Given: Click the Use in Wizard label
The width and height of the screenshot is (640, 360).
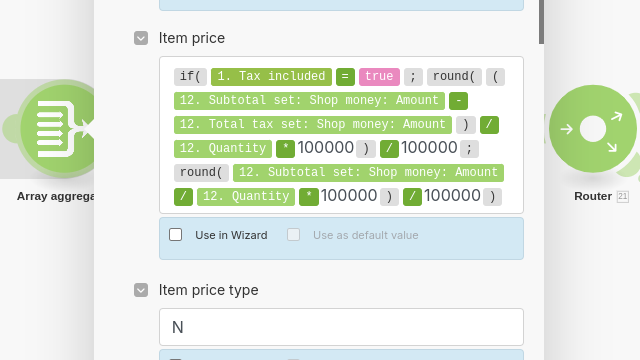Looking at the screenshot, I should coord(231,235).
